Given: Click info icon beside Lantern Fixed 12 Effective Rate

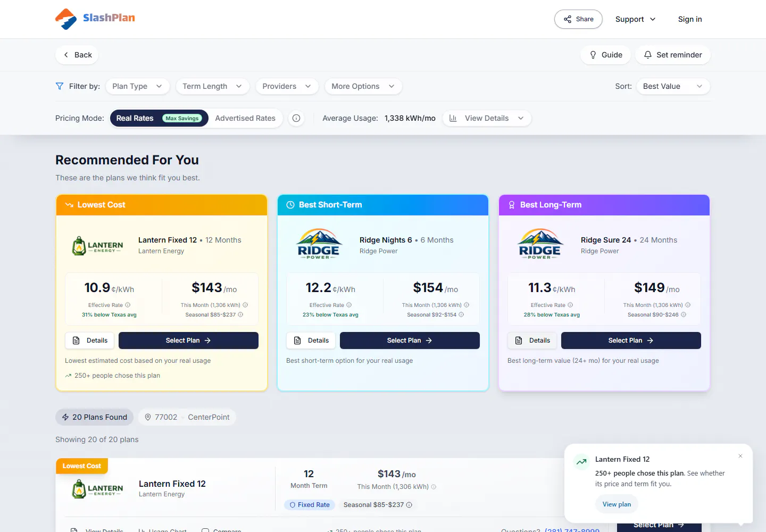Looking at the screenshot, I should 128,305.
